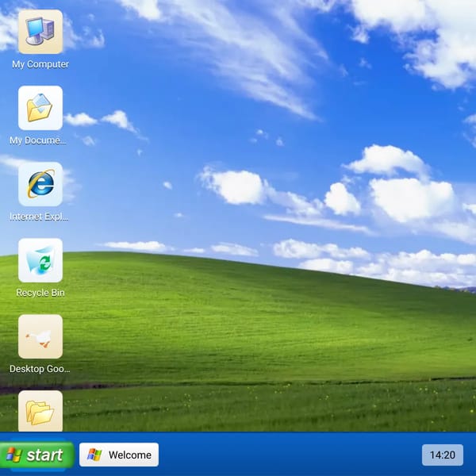Select the Desktop Goose icon
This screenshot has height=476, width=476.
click(40, 336)
